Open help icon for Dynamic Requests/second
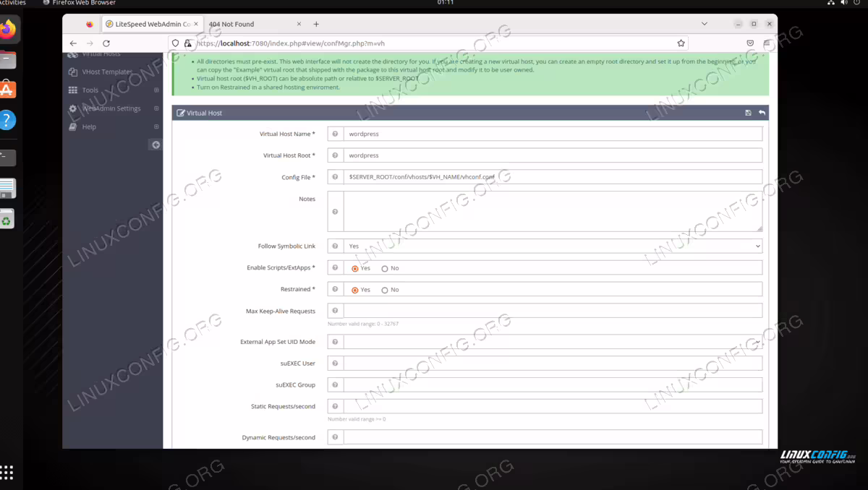The image size is (868, 490). click(x=335, y=437)
